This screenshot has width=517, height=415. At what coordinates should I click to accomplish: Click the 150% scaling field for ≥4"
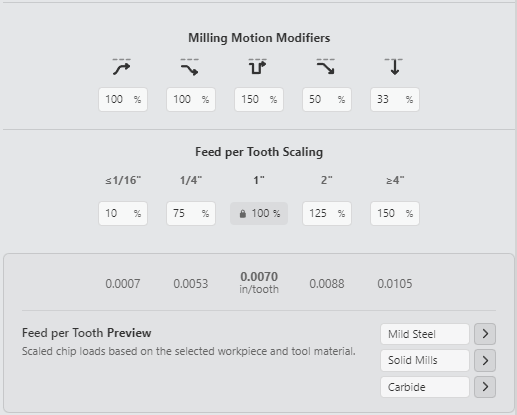pos(395,213)
